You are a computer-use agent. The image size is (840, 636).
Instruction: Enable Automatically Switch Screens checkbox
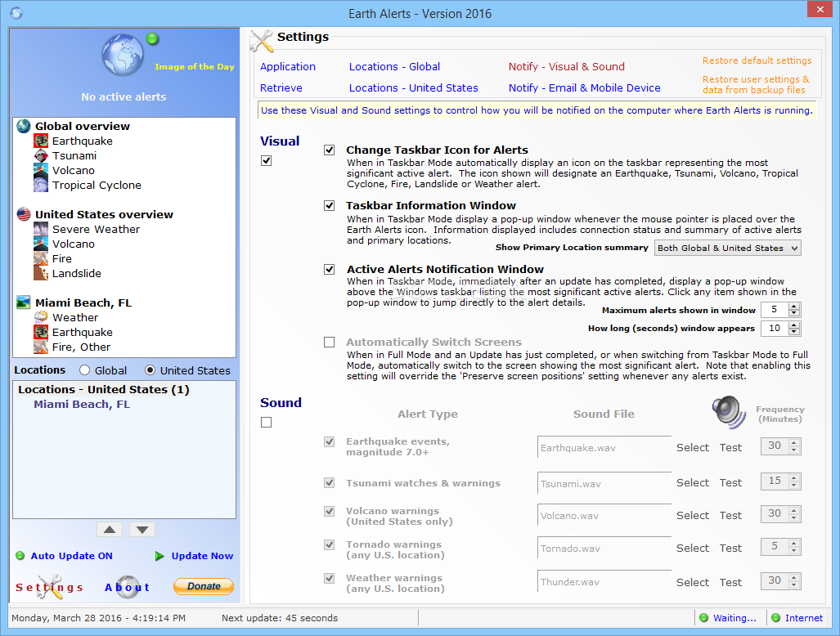pyautogui.click(x=330, y=342)
